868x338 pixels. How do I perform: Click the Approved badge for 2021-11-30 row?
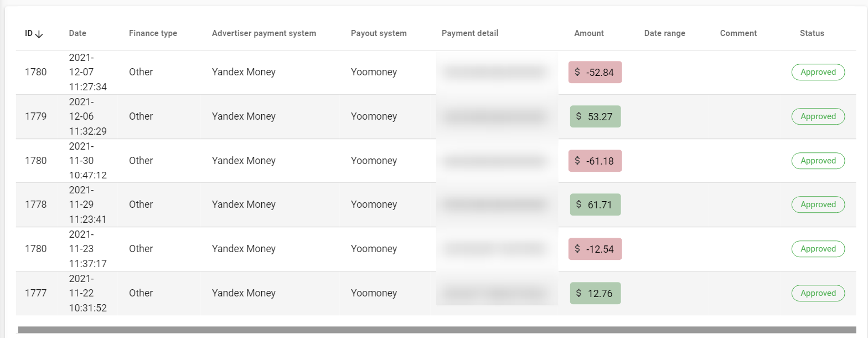[x=818, y=161]
